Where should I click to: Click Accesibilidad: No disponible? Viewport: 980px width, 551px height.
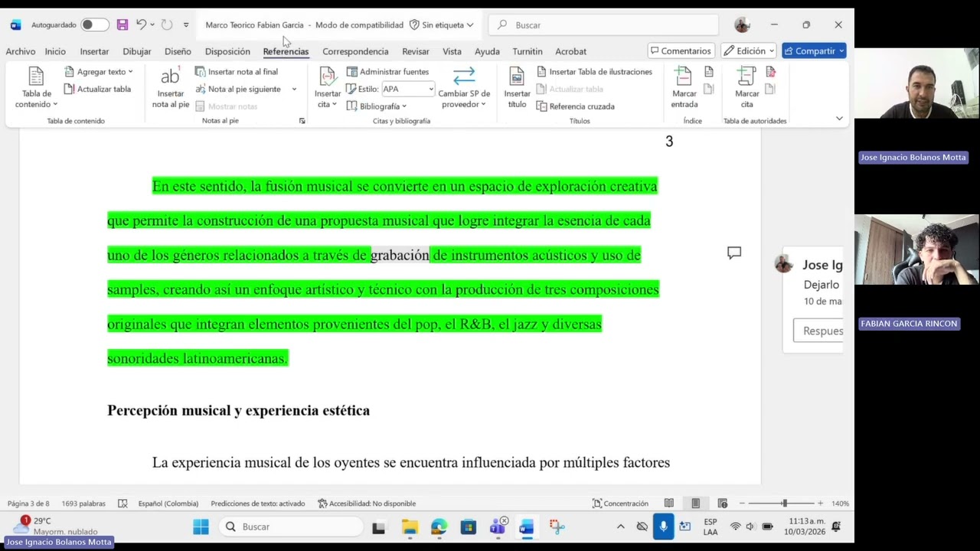[x=367, y=504]
